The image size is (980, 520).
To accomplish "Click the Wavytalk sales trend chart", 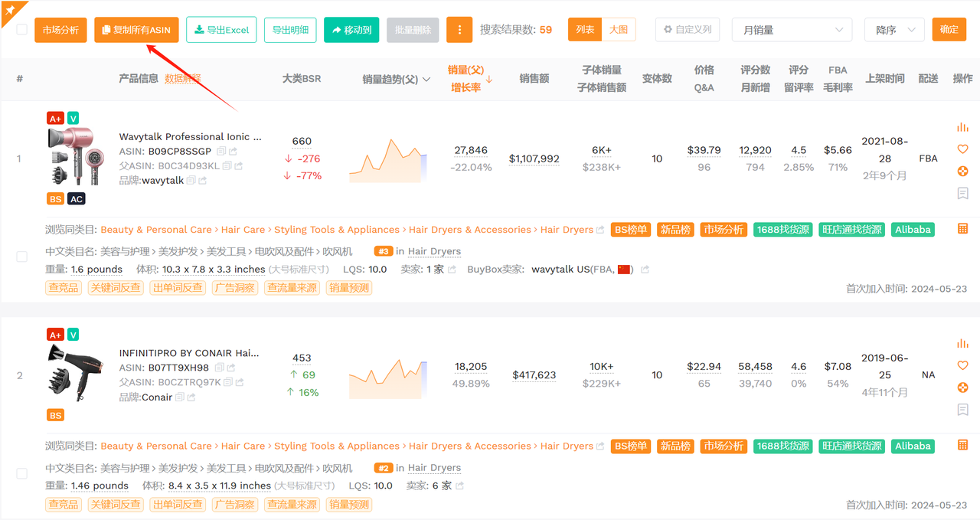I will 388,159.
